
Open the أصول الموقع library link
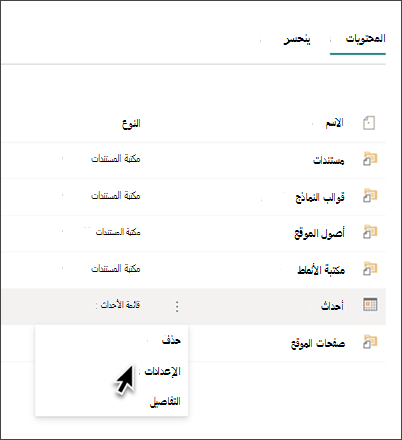319,233
